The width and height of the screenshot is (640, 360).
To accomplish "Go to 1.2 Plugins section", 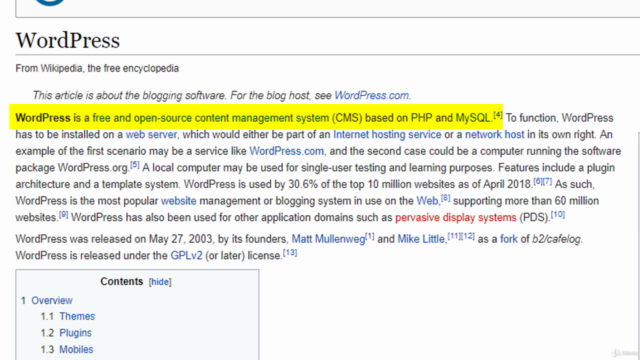I will 75,333.
